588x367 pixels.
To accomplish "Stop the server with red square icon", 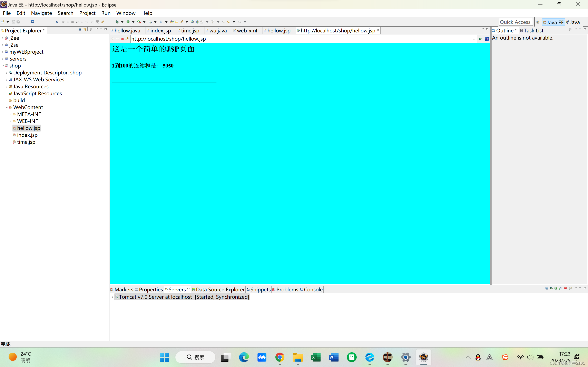I will (565, 288).
